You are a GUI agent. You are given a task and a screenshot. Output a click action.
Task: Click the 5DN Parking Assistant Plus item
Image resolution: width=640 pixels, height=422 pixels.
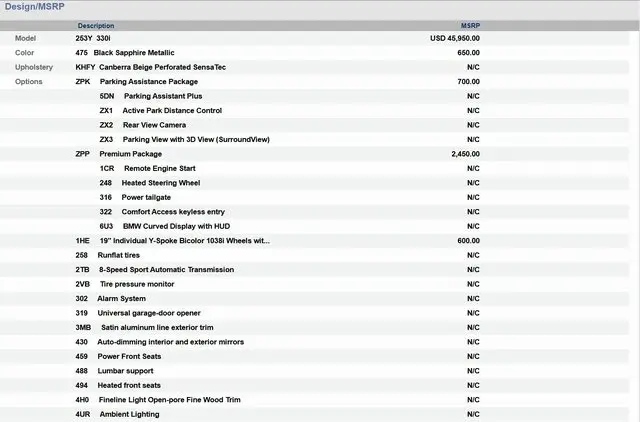[160, 96]
